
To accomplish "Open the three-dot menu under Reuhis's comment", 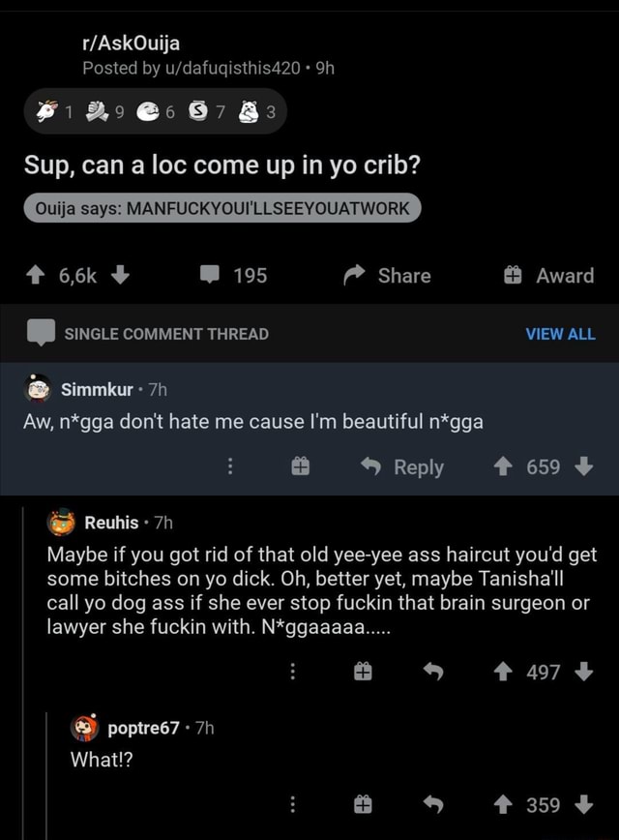I will (293, 673).
